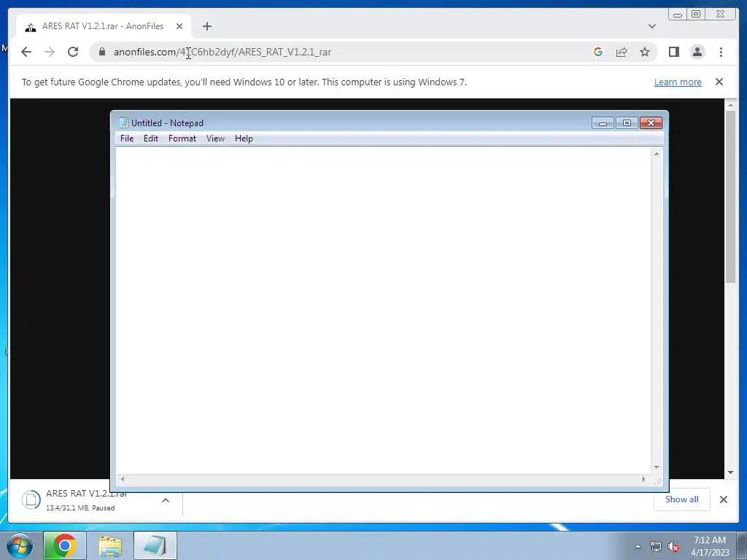Open Notepad's Help menu
The image size is (747, 560).
point(244,139)
